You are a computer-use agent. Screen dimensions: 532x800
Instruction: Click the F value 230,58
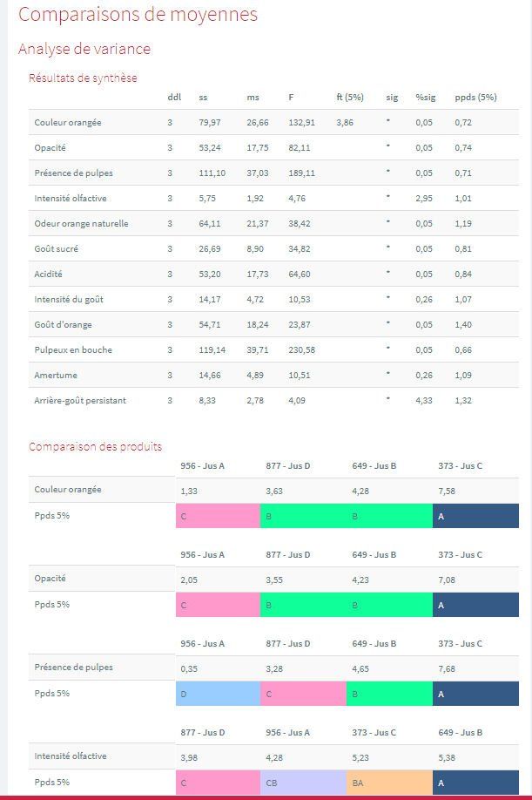tap(302, 349)
